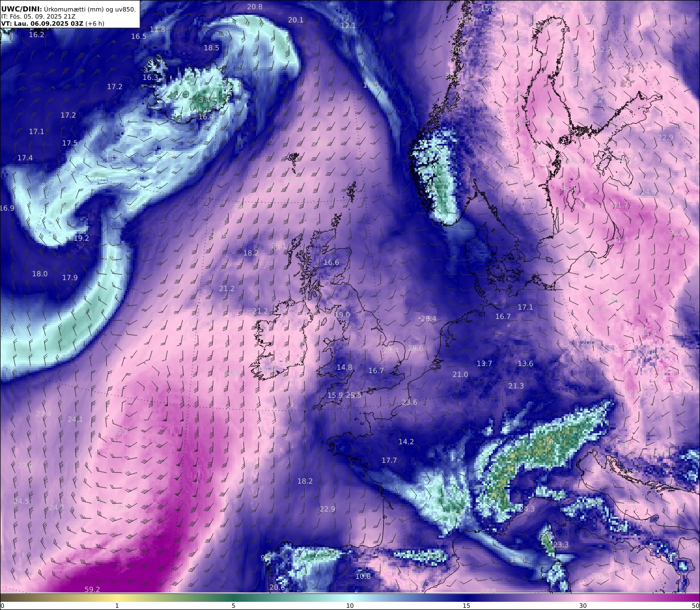Click the 23.3 value near Corsica
700x610 pixels.
pyautogui.click(x=561, y=544)
